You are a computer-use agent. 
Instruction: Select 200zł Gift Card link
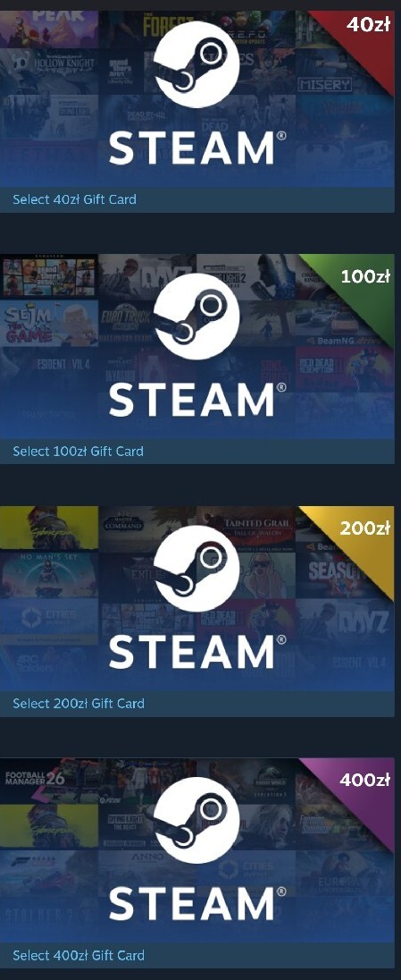[79, 703]
